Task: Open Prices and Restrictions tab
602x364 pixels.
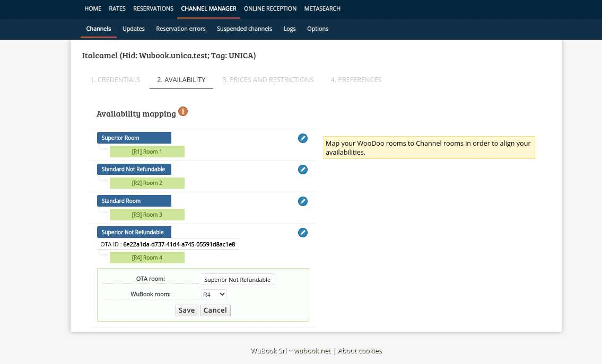Action: [x=268, y=80]
